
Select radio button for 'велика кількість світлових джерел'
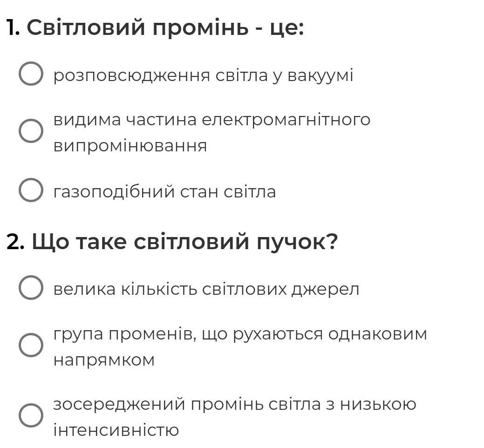point(31,287)
